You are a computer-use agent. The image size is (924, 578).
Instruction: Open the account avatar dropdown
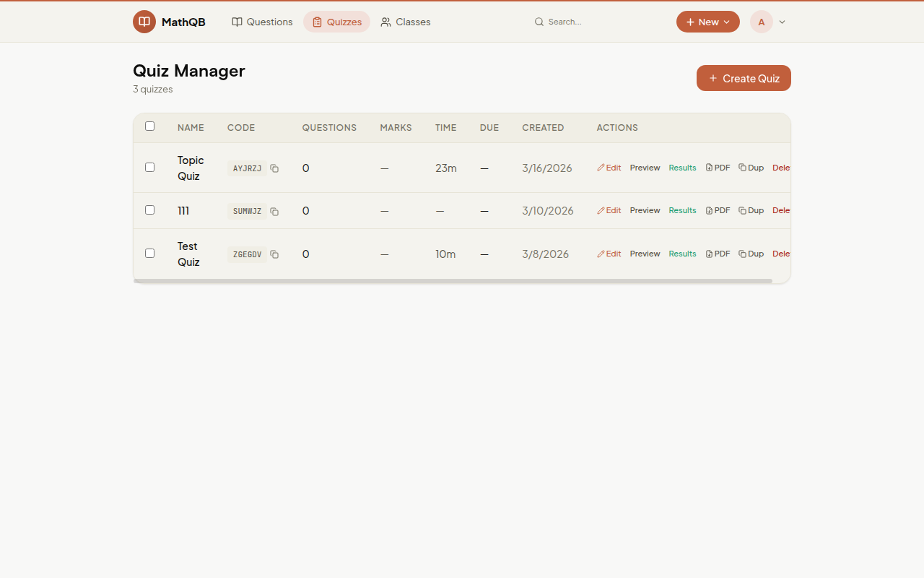[762, 22]
